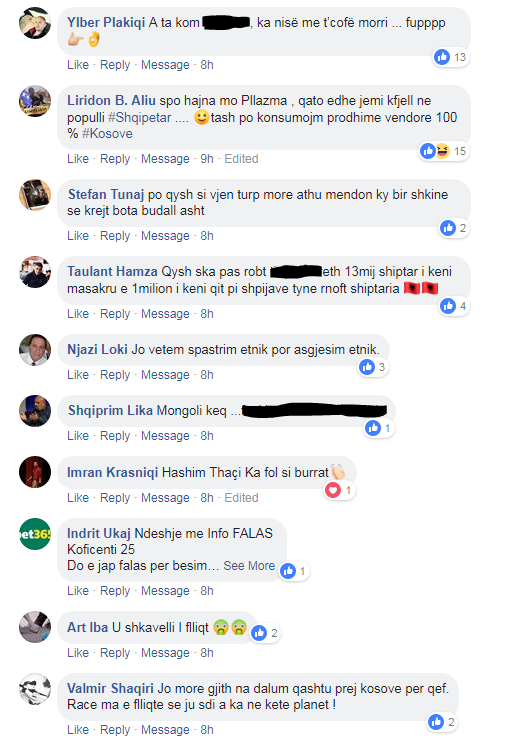Screen dimensions: 515x749
Task: View edit history on Imran Krasniqi's comment
Action: [241, 498]
